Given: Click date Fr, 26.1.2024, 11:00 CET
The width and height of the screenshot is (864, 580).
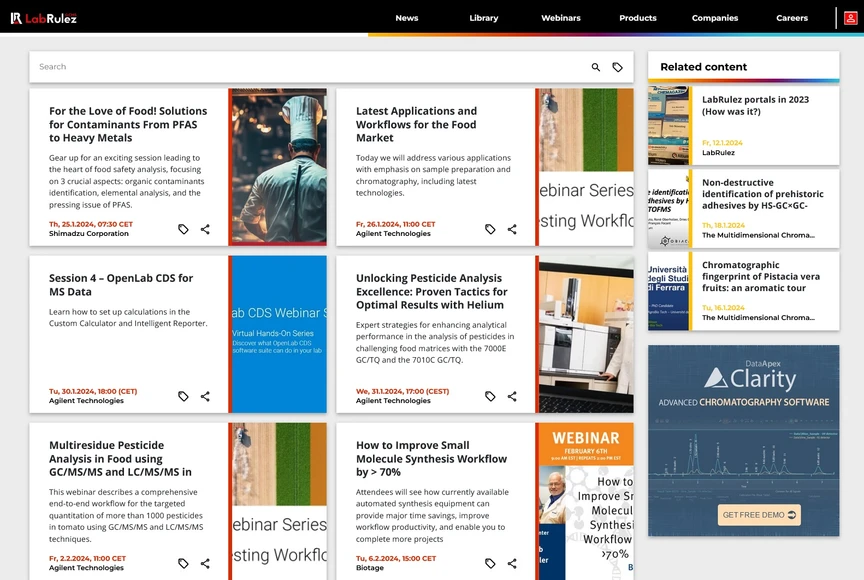Looking at the screenshot, I should [396, 224].
